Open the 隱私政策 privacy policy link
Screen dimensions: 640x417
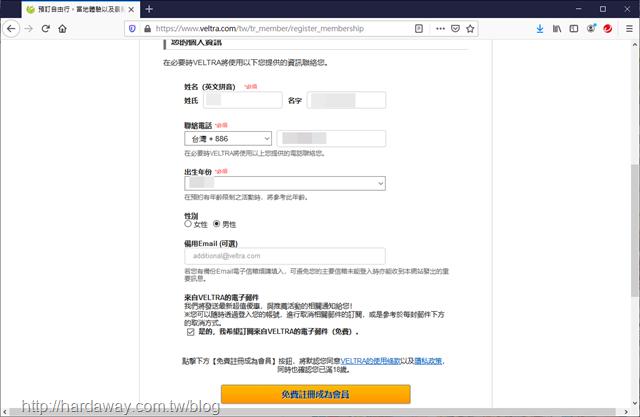(428, 361)
